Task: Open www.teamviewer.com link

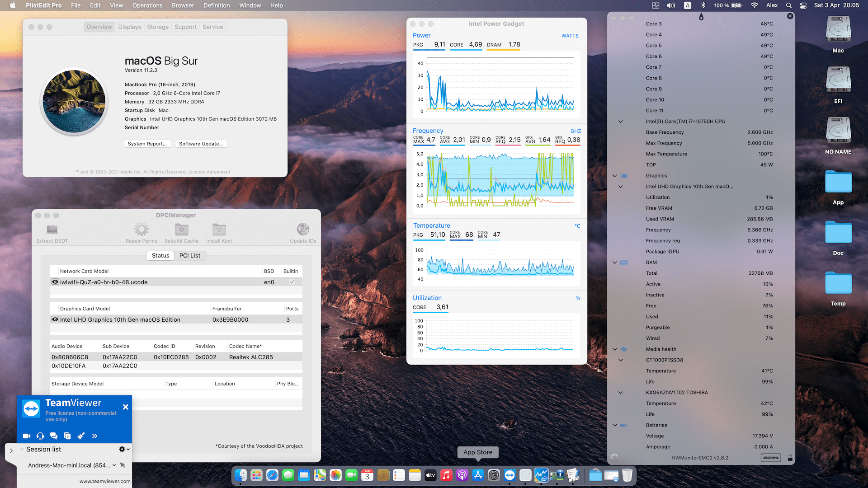Action: tap(105, 481)
